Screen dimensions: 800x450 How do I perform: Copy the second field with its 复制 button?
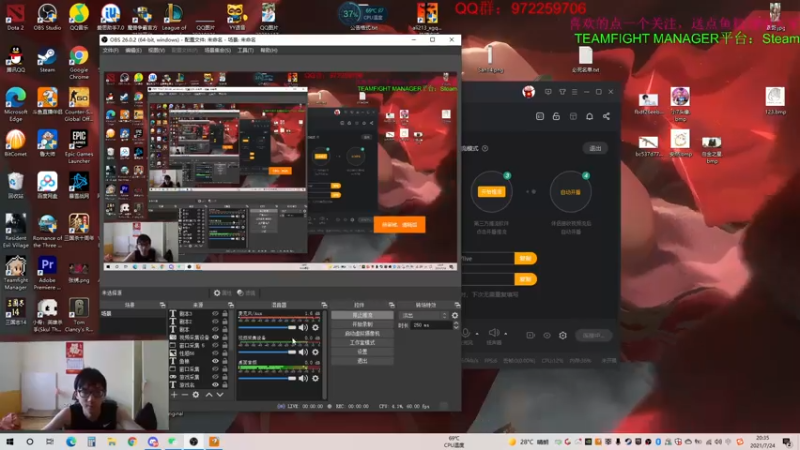[x=525, y=279]
